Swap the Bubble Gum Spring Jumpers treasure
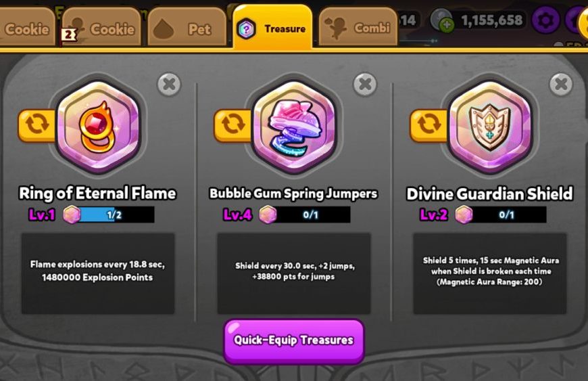The image size is (588, 381). click(x=232, y=125)
